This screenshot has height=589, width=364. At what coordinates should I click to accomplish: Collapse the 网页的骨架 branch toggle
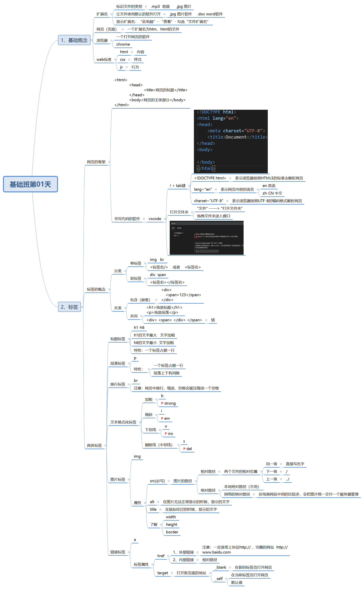(x=109, y=162)
